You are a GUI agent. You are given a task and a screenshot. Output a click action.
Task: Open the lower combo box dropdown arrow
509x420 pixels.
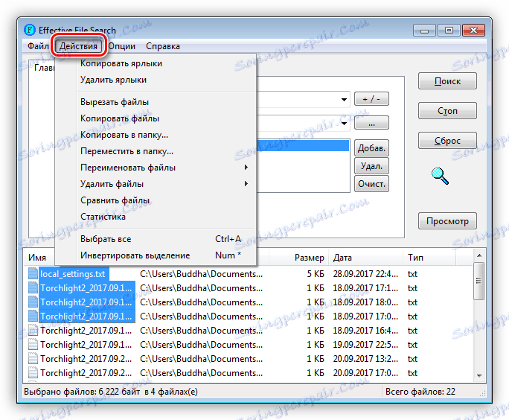pos(344,124)
